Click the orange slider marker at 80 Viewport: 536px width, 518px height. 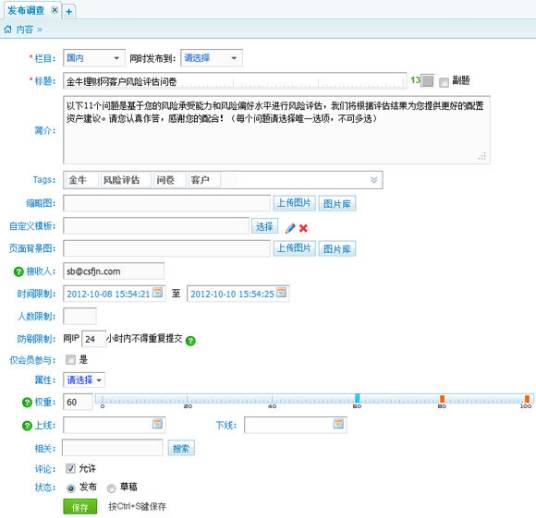442,399
